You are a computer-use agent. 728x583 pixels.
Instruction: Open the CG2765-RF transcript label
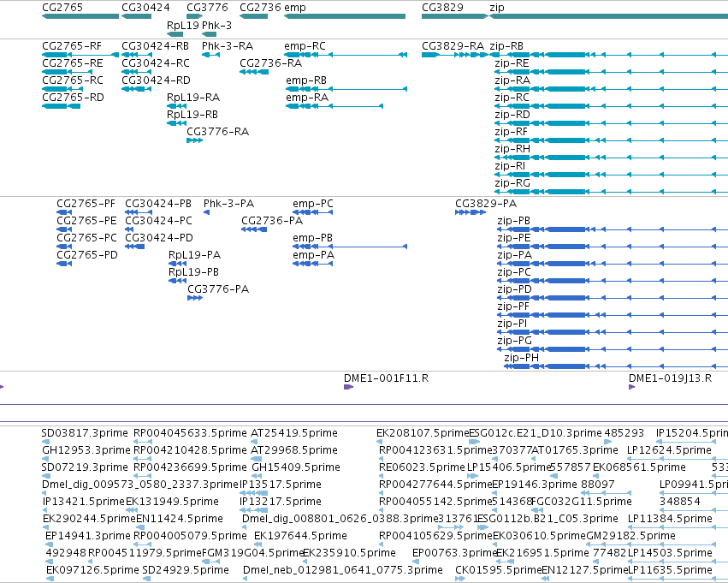pyautogui.click(x=72, y=46)
